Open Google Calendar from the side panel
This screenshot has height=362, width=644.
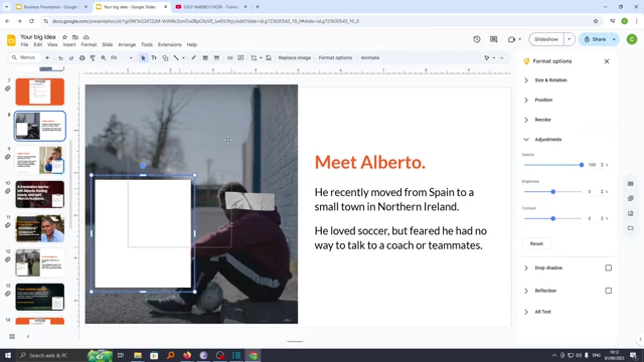click(631, 184)
